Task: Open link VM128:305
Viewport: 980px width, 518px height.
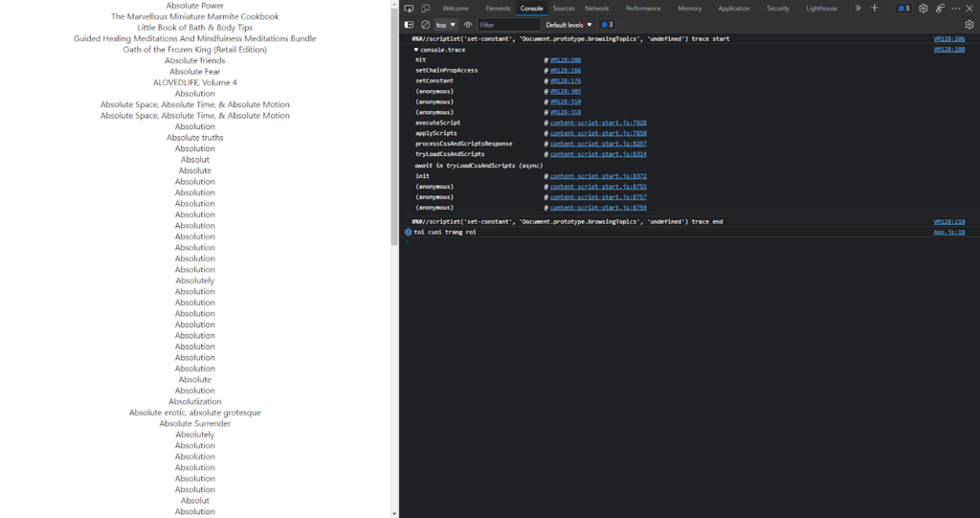Action: (565, 91)
